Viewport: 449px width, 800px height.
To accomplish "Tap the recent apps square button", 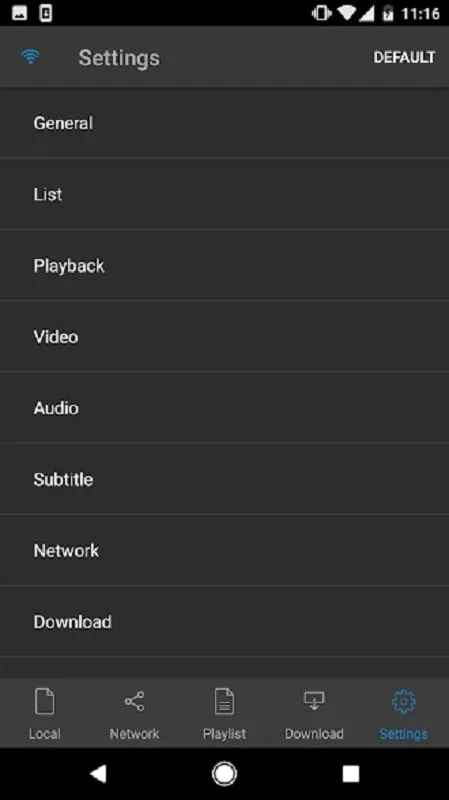I will [x=351, y=773].
